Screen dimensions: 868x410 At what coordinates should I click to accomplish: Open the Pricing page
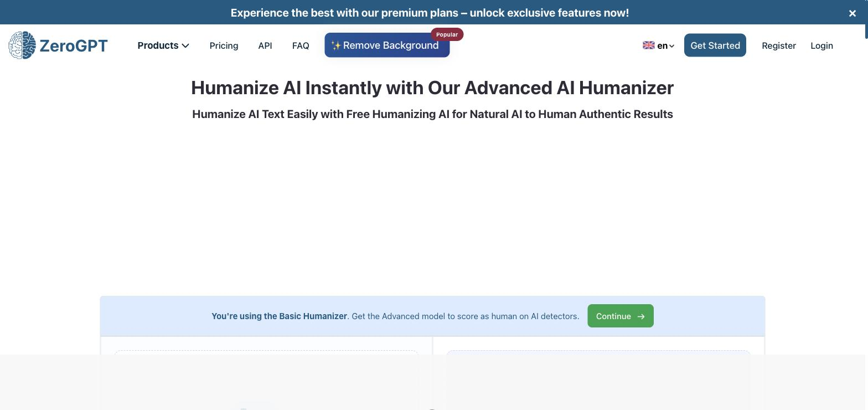[x=224, y=45]
